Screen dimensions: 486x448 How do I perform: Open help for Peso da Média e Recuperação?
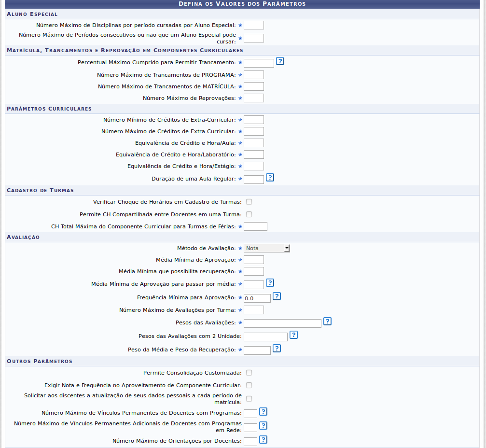click(x=277, y=349)
